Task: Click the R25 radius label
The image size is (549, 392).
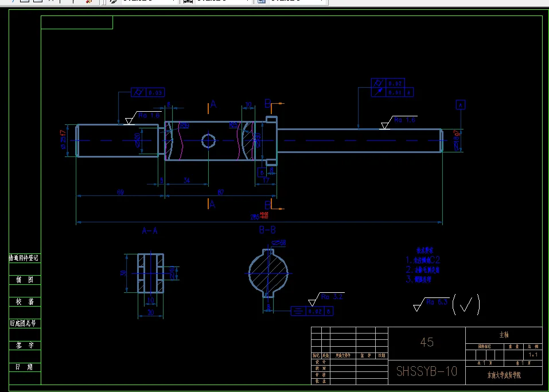Action: coord(233,125)
